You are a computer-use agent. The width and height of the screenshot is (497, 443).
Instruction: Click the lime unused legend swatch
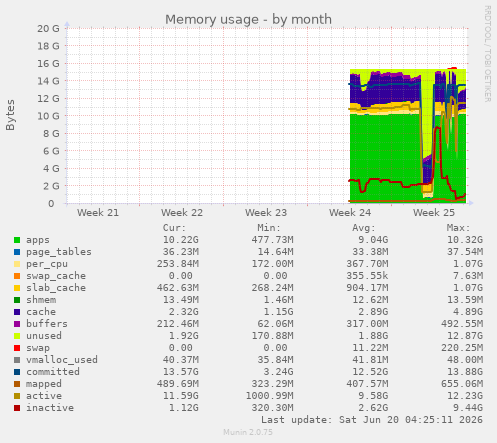click(x=17, y=336)
